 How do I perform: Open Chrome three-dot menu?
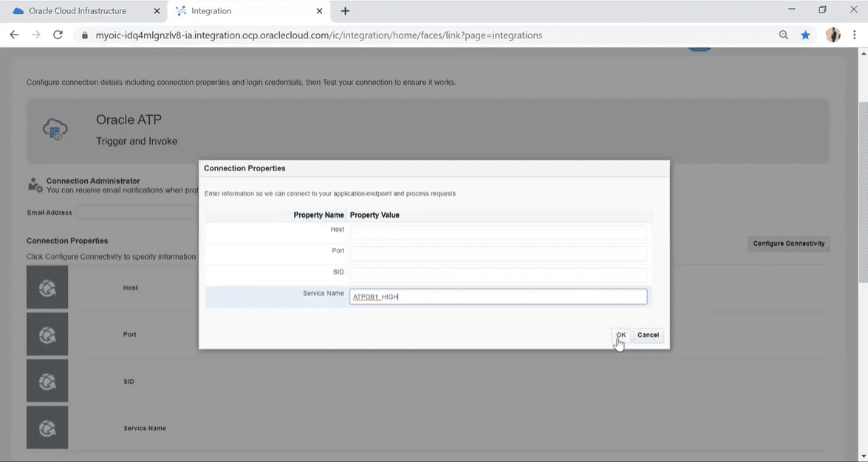pos(854,35)
